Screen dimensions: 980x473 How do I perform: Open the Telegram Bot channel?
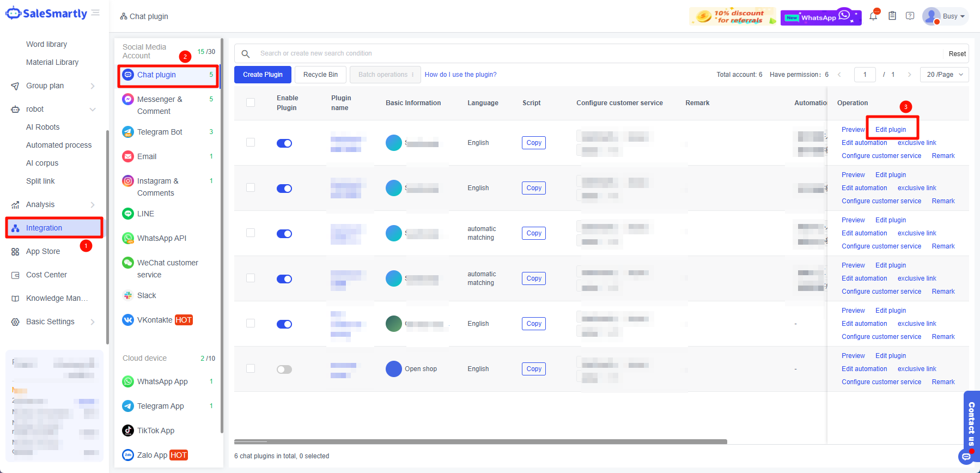coord(160,132)
